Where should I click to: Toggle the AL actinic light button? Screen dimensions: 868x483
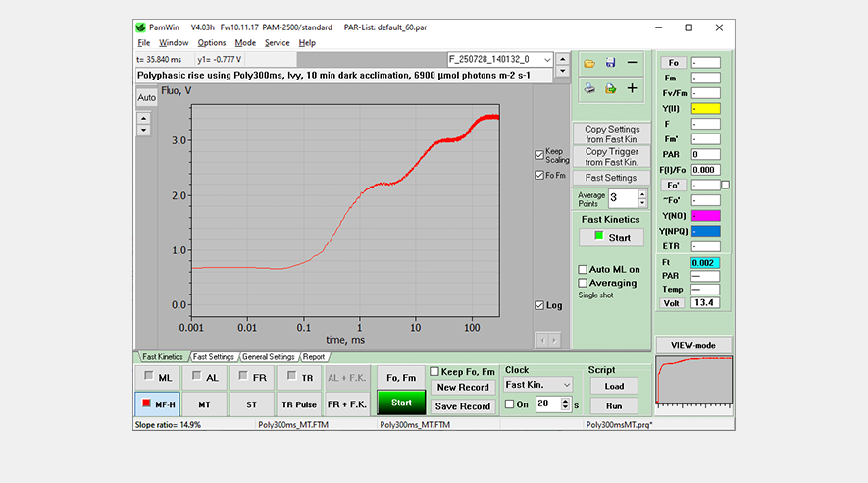point(205,378)
